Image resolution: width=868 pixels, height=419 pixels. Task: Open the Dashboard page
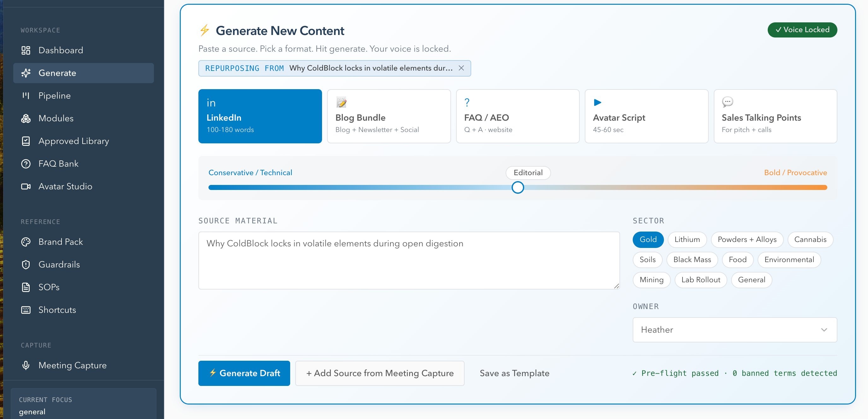click(84, 50)
